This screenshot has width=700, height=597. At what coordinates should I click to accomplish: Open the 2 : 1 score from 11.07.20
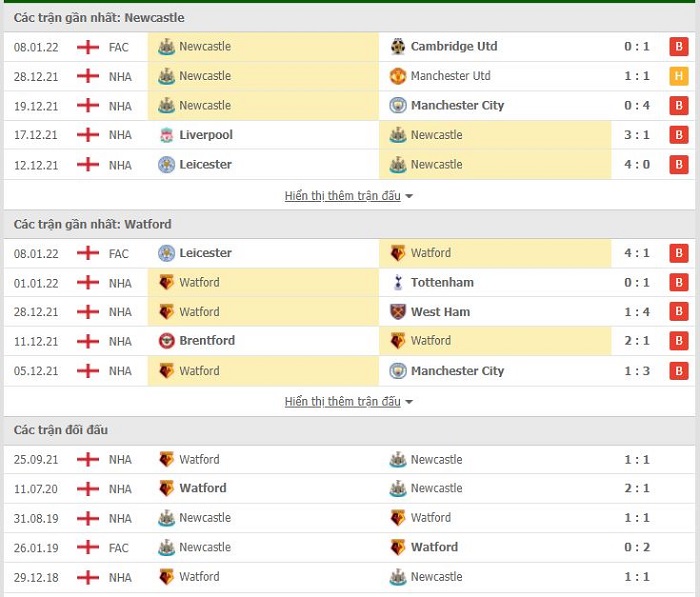(637, 488)
